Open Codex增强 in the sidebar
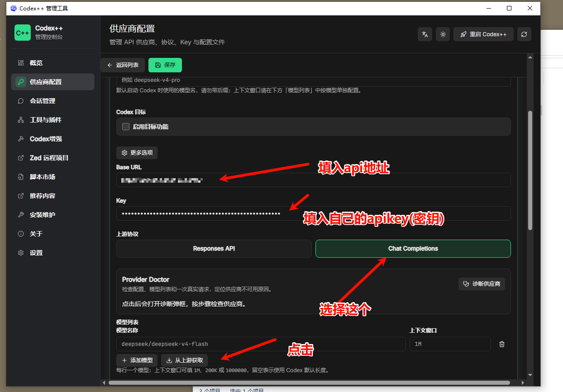This screenshot has height=392, width=563. 52,139
